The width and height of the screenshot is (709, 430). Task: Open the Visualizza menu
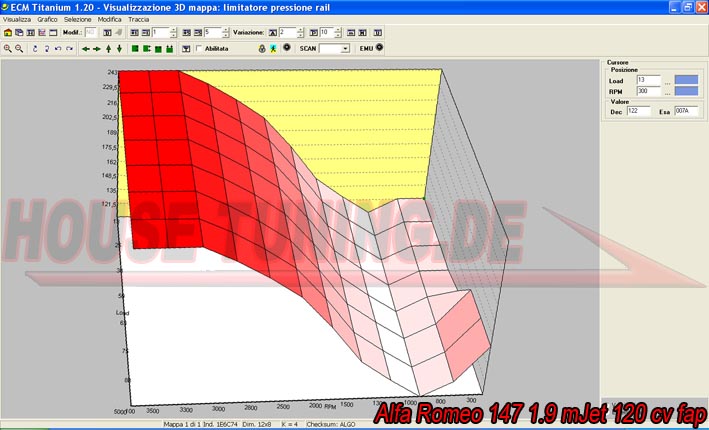(x=17, y=19)
